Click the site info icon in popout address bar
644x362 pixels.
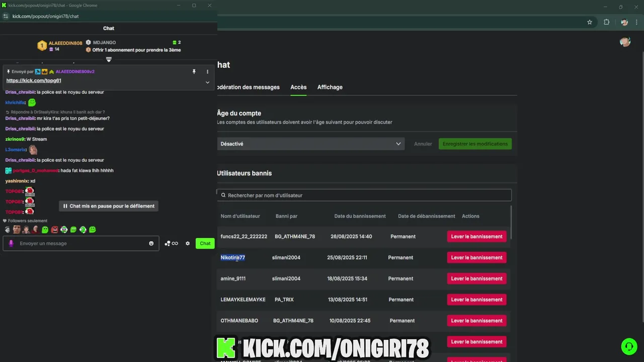[6, 16]
